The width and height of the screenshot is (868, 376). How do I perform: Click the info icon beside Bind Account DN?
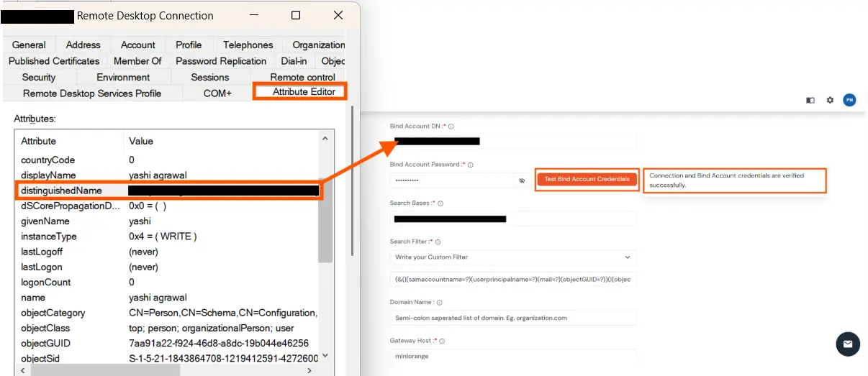point(451,127)
